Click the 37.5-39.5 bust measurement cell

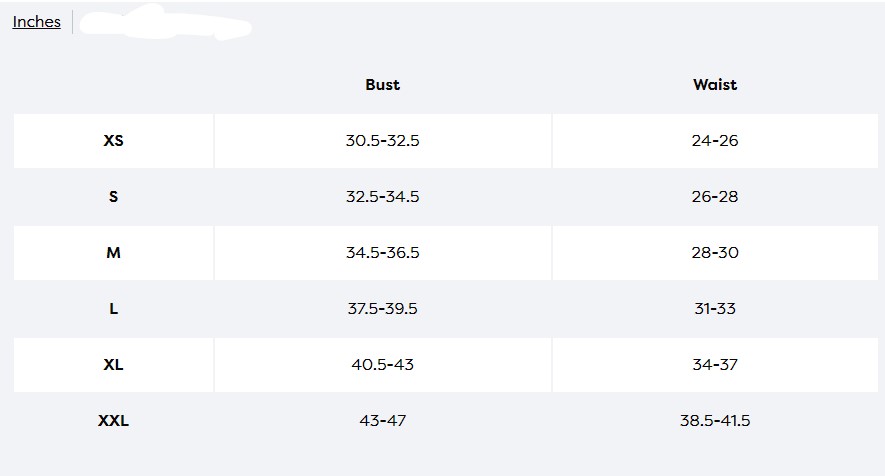(382, 309)
